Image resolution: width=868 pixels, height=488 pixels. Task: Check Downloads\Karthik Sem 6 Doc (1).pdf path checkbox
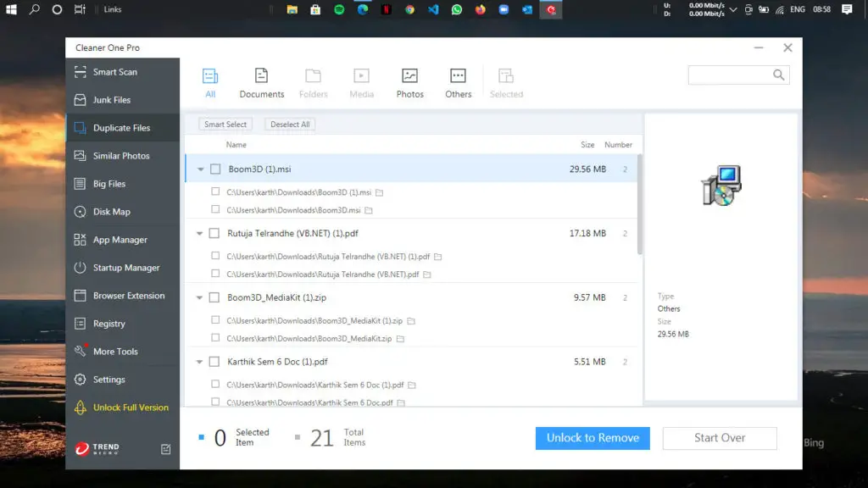click(x=215, y=384)
